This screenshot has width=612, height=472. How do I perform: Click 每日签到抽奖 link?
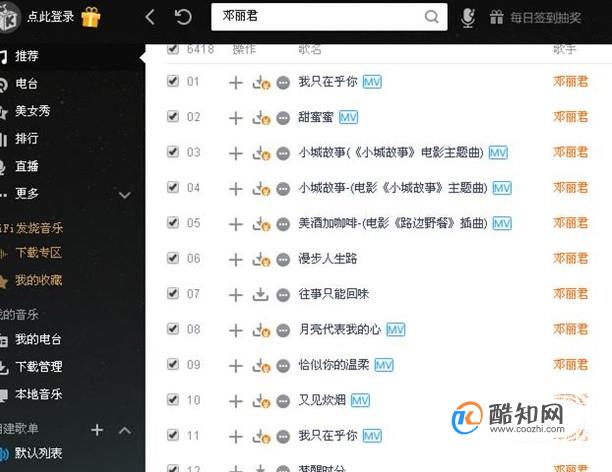546,18
